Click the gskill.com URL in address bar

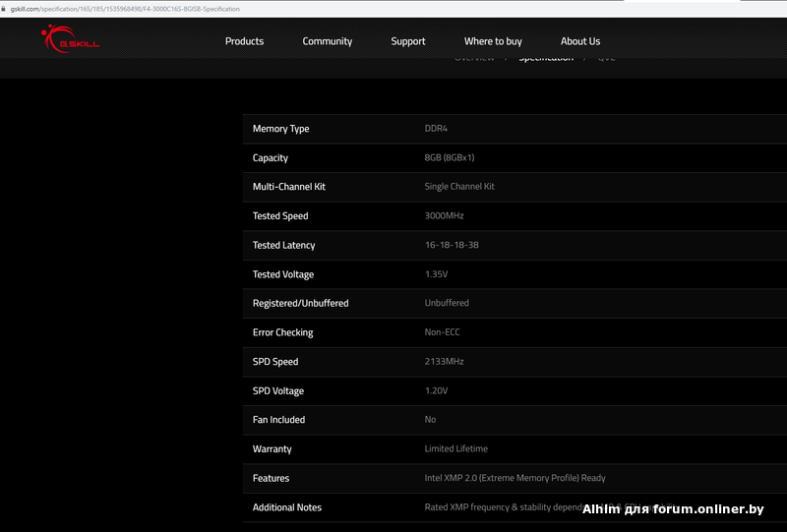click(x=125, y=9)
